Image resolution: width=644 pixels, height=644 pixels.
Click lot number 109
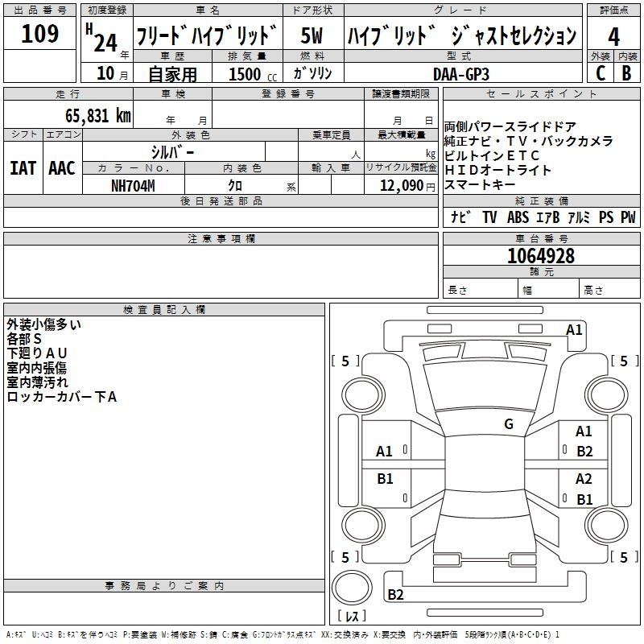[x=39, y=33]
